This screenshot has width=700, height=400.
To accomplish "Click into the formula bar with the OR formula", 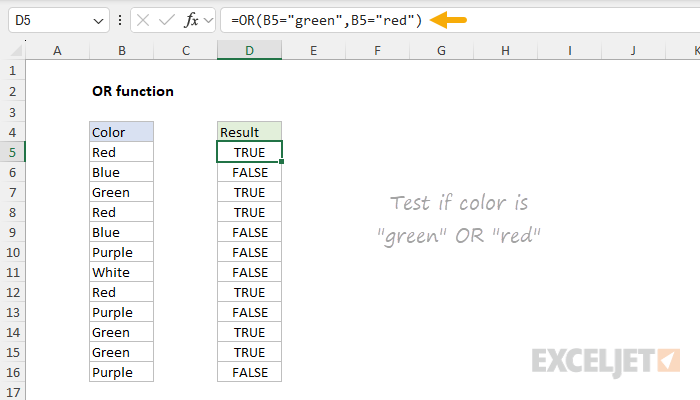I will pos(460,20).
